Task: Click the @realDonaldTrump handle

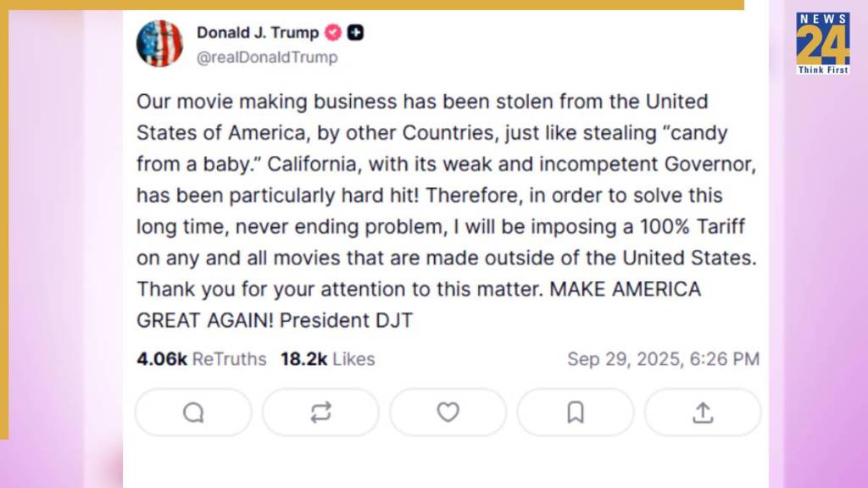Action: coord(267,58)
